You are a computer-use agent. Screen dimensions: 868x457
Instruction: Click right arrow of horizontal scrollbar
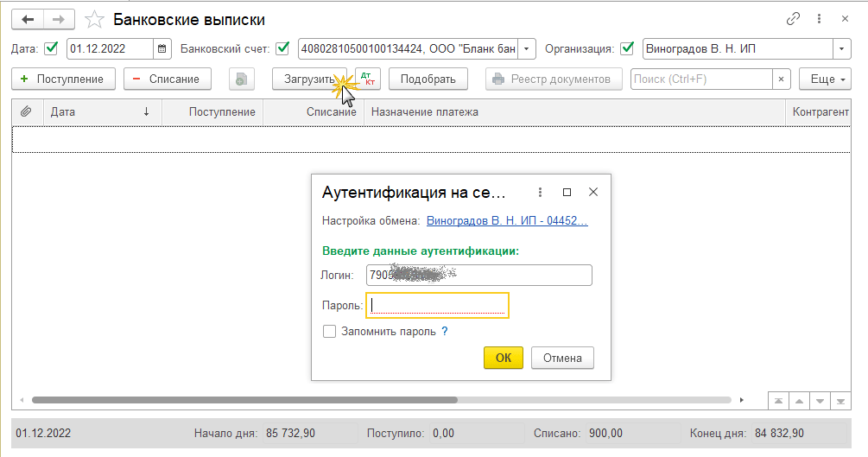(742, 400)
